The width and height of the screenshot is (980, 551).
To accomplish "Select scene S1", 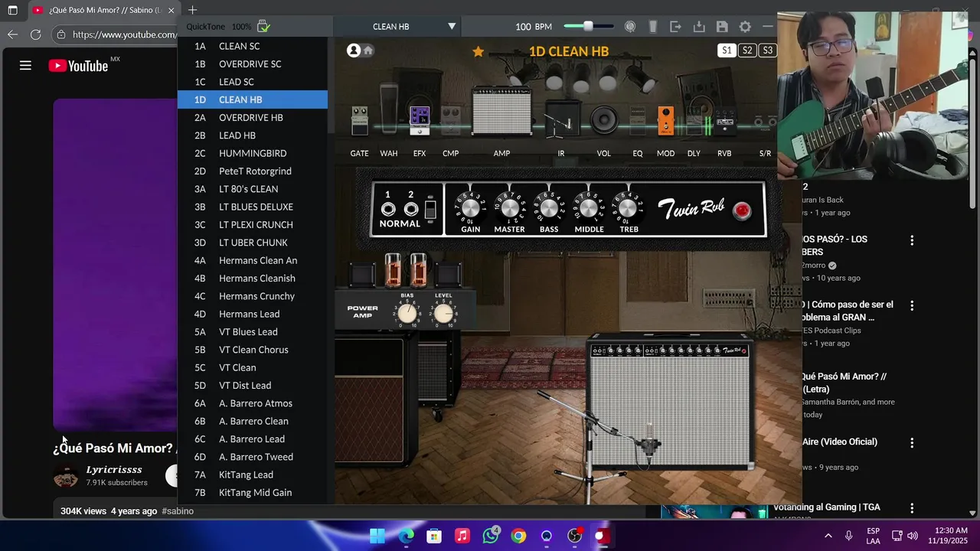I will point(727,51).
